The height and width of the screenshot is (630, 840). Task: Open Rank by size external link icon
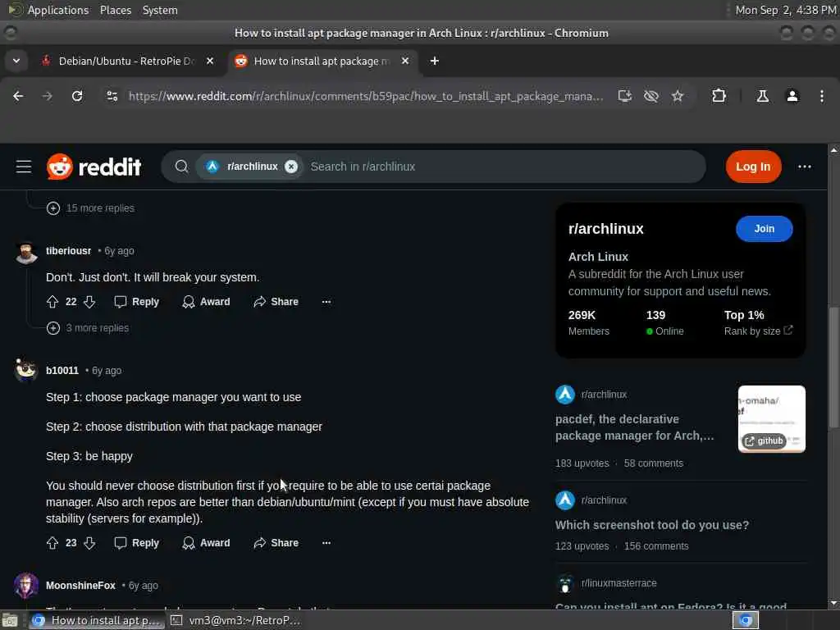788,330
